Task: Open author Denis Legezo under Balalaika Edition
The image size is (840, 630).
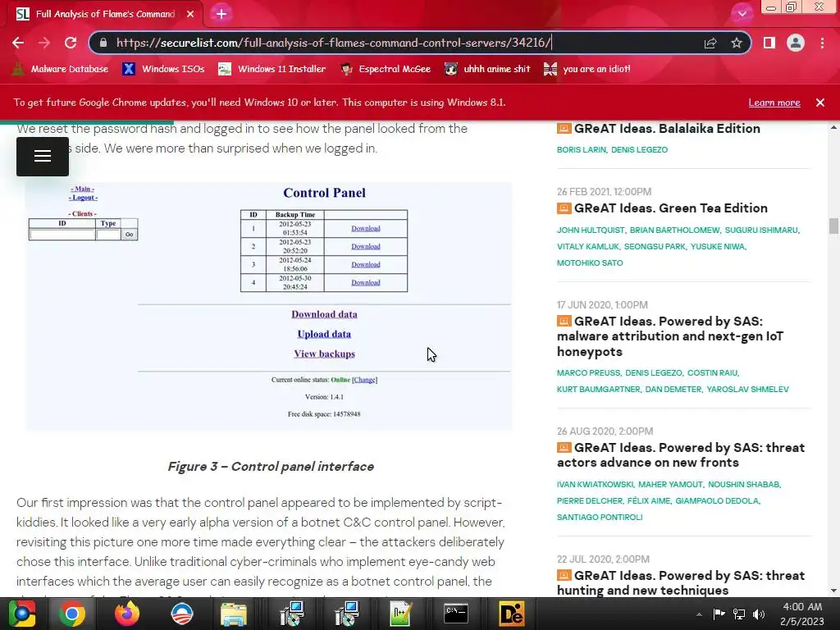Action: [x=639, y=150]
